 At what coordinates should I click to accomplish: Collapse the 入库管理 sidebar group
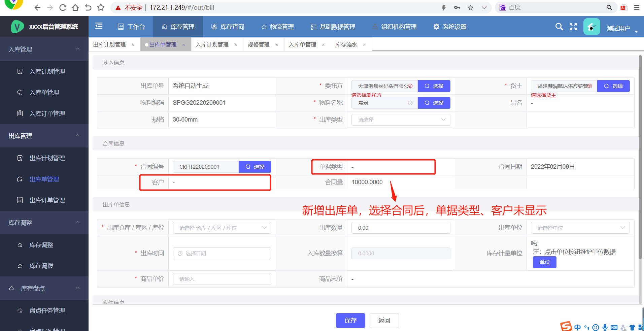(44, 49)
